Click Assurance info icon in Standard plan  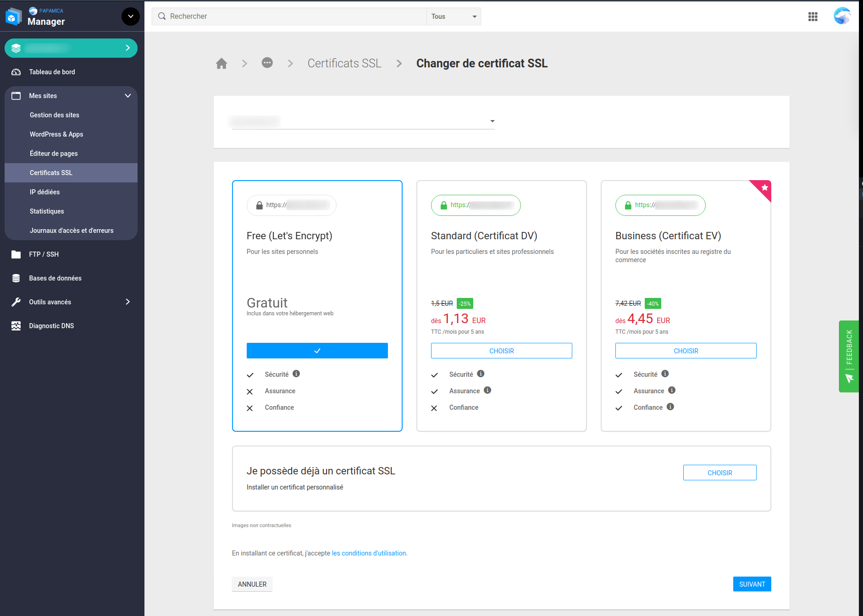(x=487, y=390)
